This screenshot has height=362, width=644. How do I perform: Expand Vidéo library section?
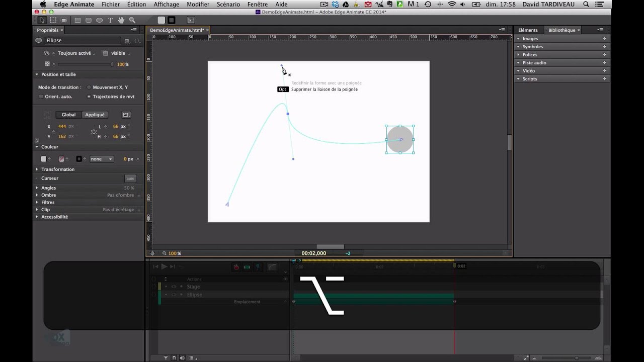tap(518, 71)
